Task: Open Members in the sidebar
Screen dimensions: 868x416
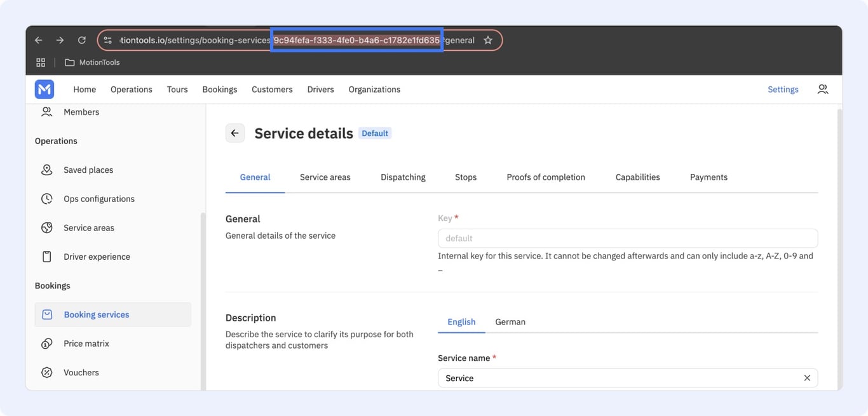Action: pyautogui.click(x=81, y=112)
